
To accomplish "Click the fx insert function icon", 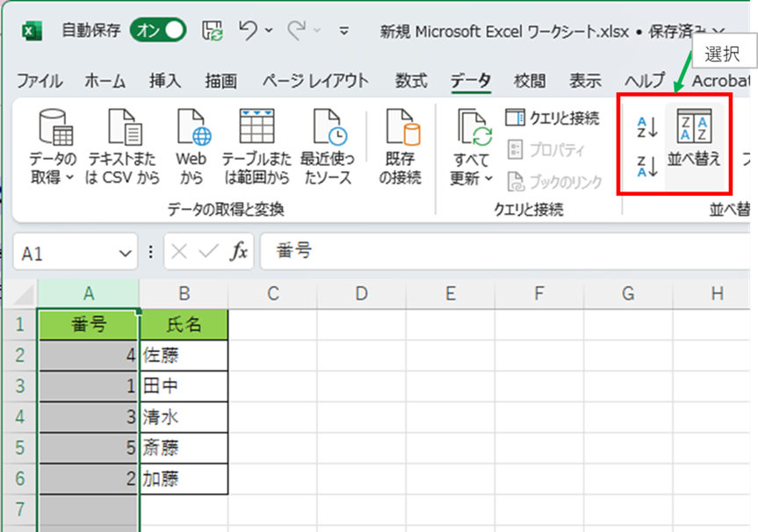I will click(x=238, y=253).
